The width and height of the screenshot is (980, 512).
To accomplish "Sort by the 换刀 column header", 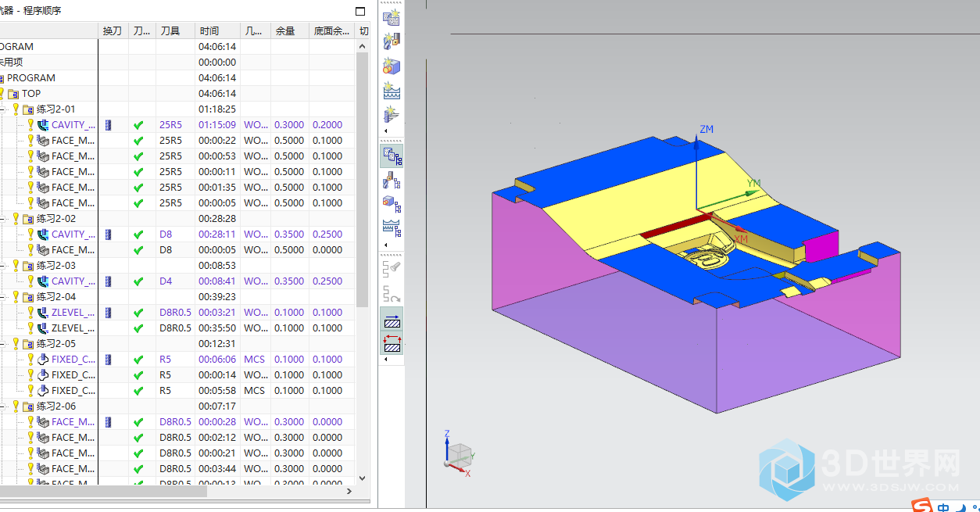I will coord(113,30).
